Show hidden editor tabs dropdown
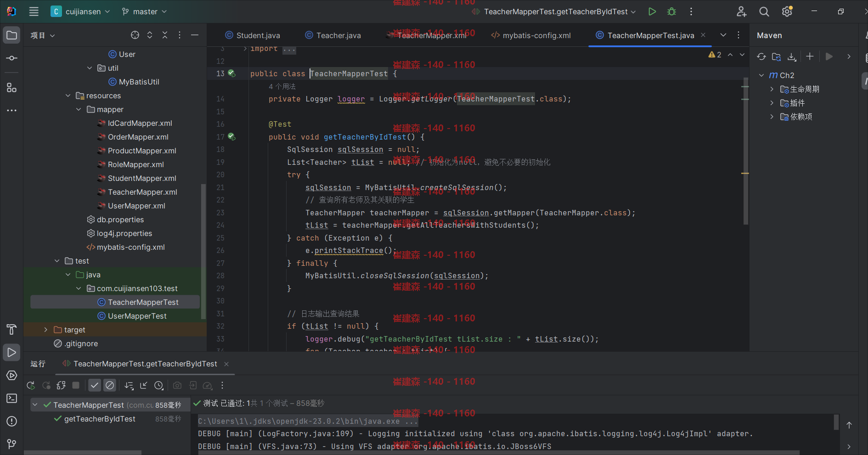 click(723, 35)
